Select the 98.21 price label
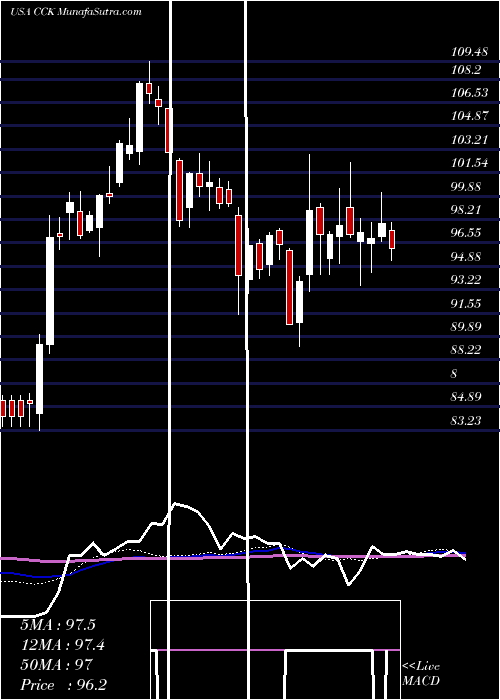The height and width of the screenshot is (700, 500). tap(466, 210)
